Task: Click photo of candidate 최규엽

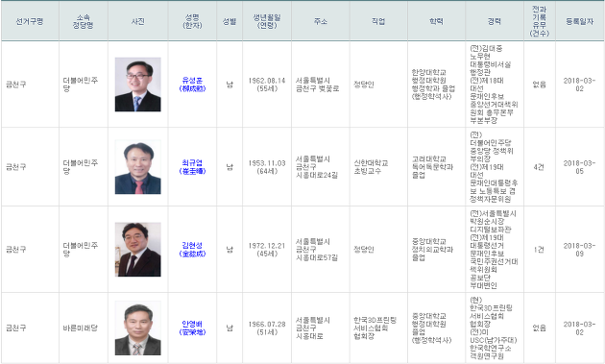Action: point(137,167)
